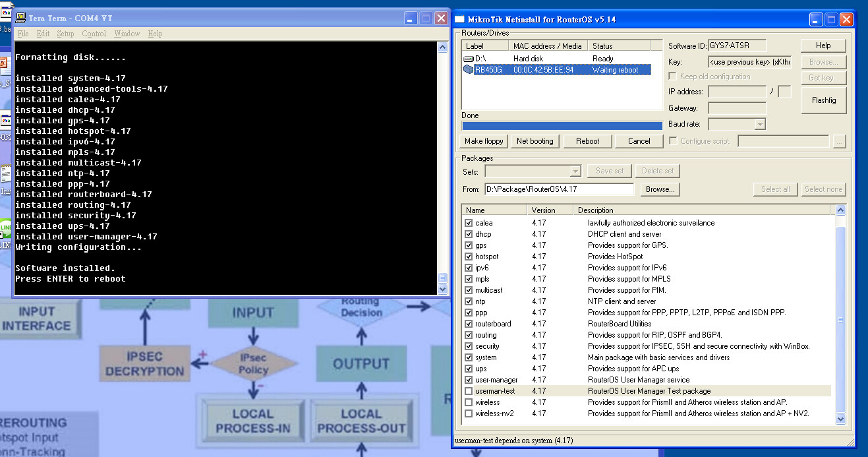Viewport: 868px width, 457px height.
Task: Uncheck the mpls package checkbox
Action: [x=469, y=279]
